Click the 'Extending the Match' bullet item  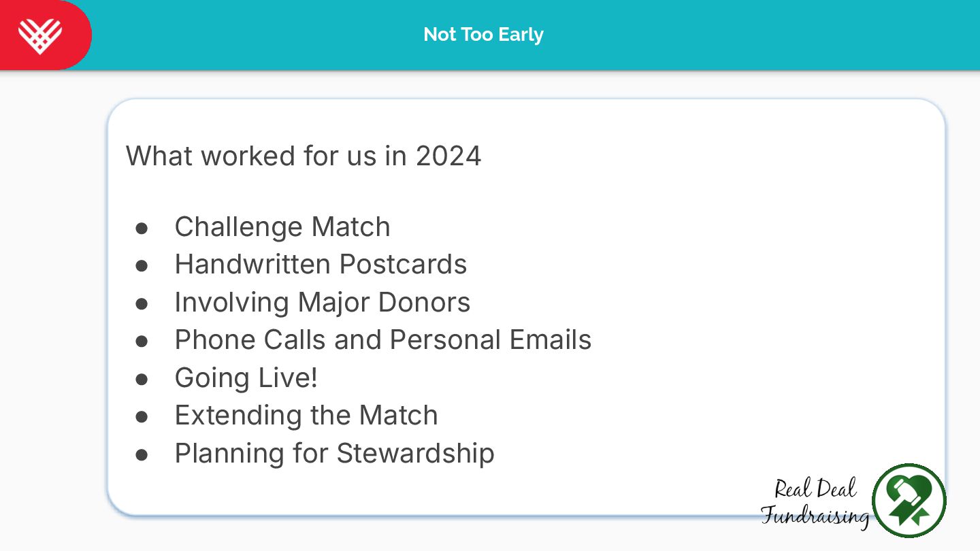click(x=306, y=415)
